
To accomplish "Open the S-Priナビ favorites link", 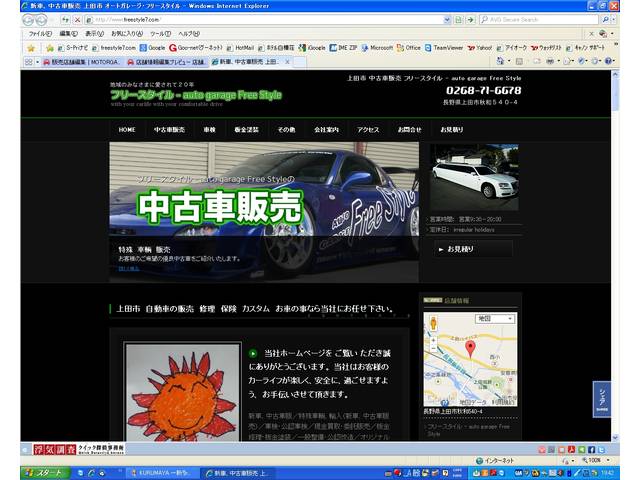I will (73, 48).
